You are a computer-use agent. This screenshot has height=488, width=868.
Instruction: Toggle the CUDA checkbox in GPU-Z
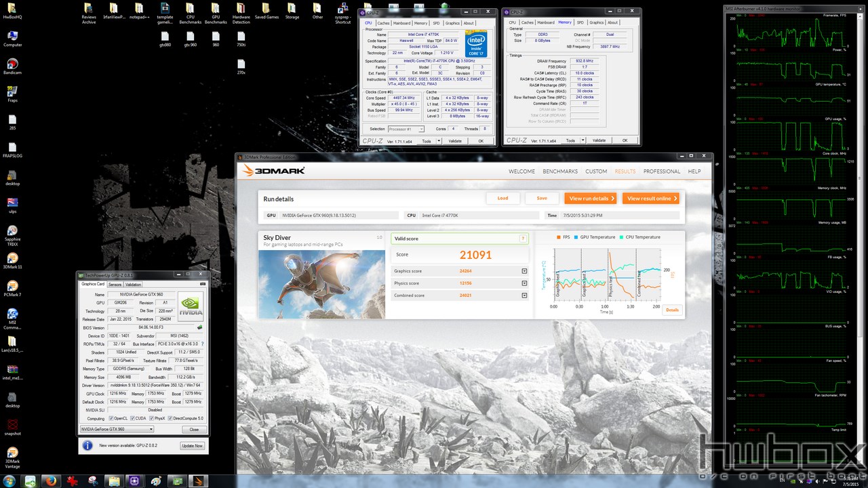click(x=131, y=418)
